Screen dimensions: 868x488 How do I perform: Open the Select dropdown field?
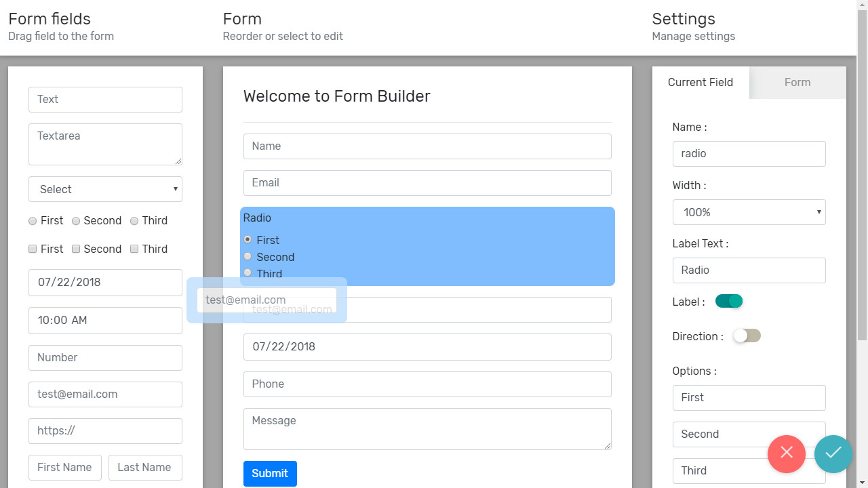coord(105,189)
